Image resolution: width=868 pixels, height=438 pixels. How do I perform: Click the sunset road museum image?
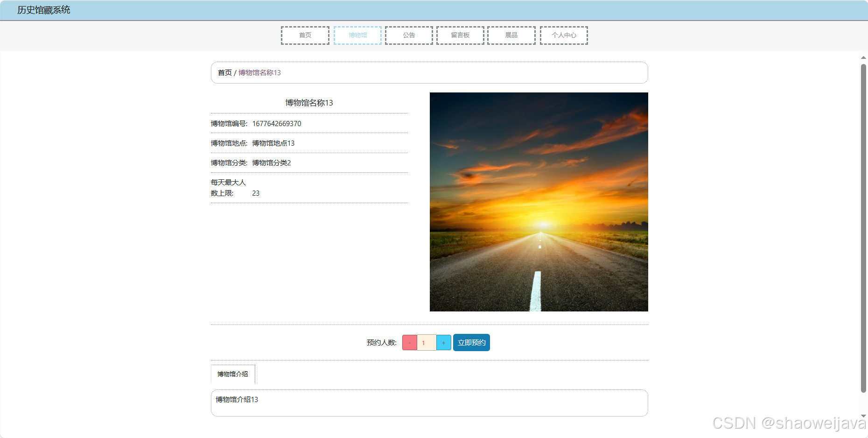coord(539,202)
